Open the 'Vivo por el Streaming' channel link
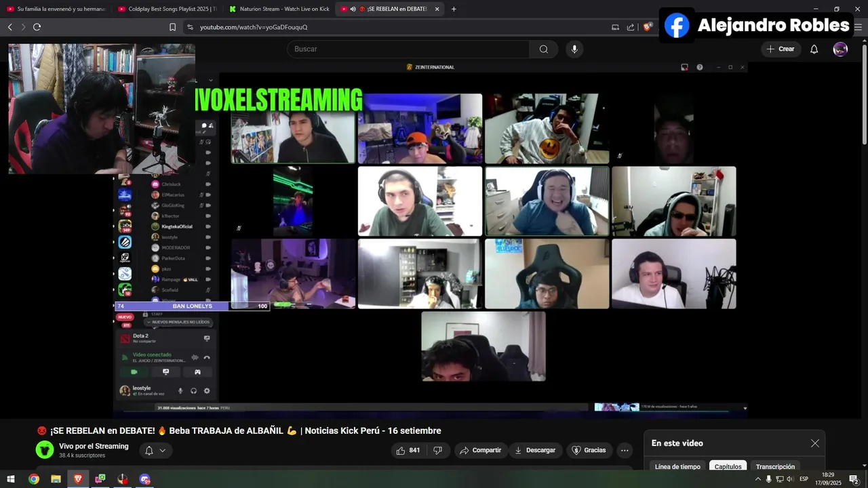 pos(94,446)
